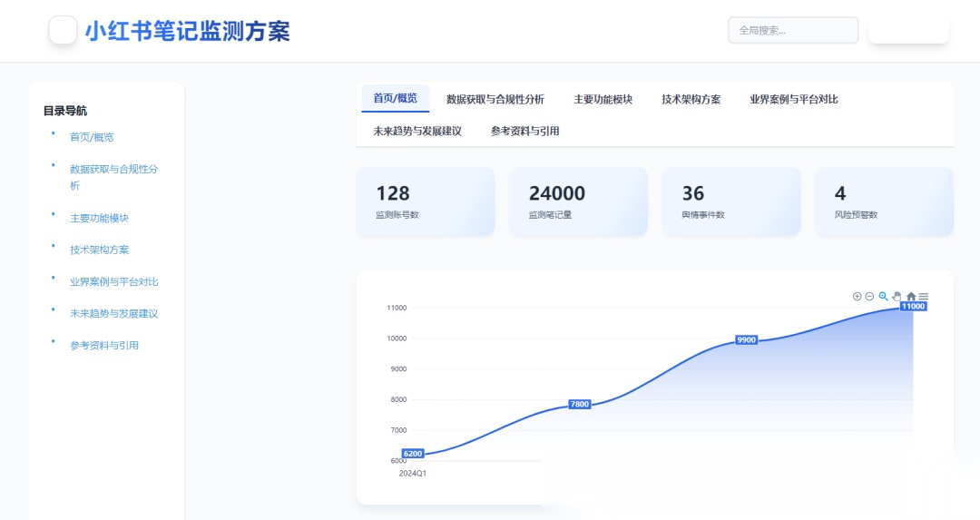Viewport: 980px width, 520px height.
Task: Click the chart zoom in icon
Action: [x=857, y=296]
